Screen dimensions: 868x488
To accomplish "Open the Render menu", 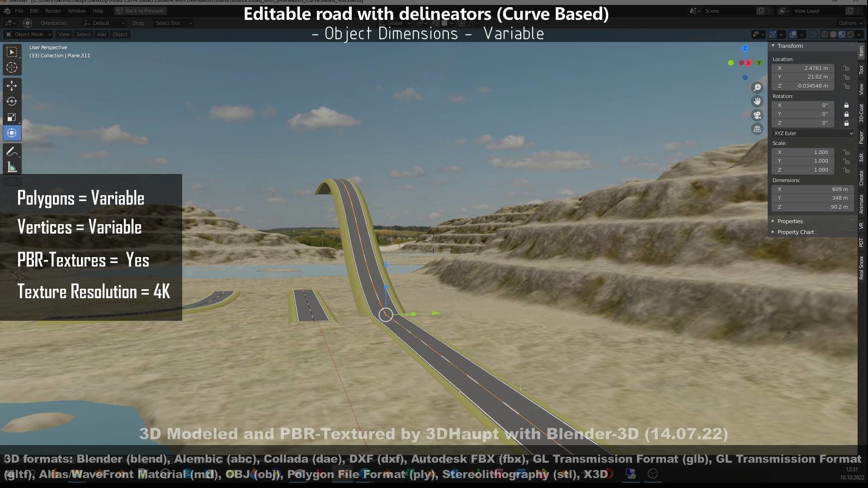I will click(x=53, y=11).
